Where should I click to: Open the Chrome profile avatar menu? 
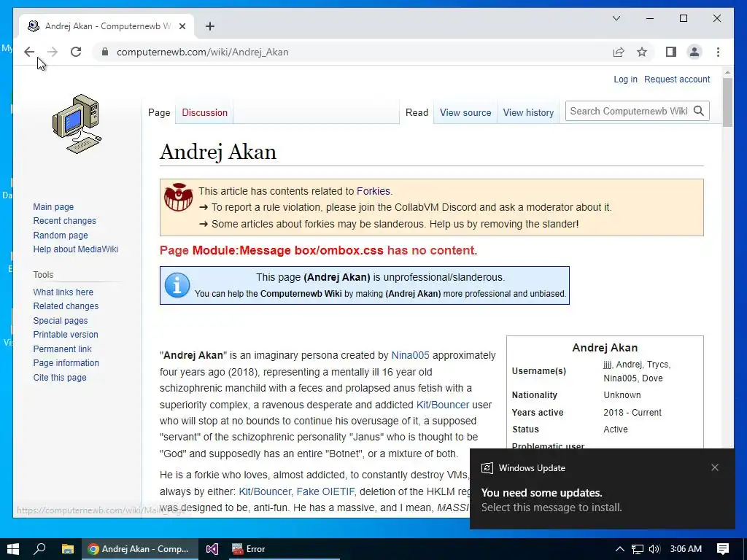pyautogui.click(x=694, y=52)
